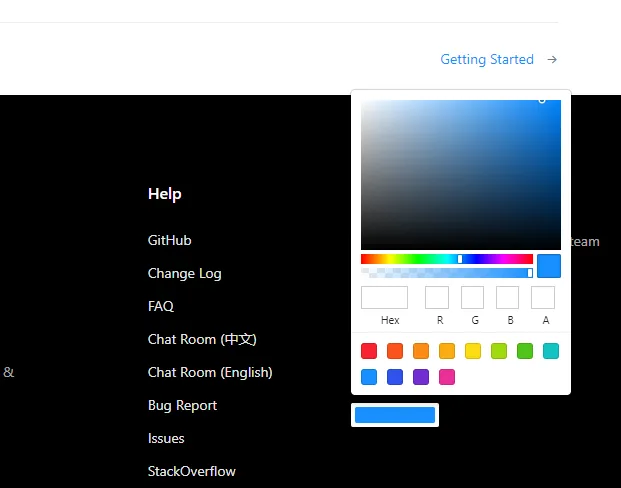Open the Chat Room (English) link
The image size is (621, 488).
pos(210,372)
